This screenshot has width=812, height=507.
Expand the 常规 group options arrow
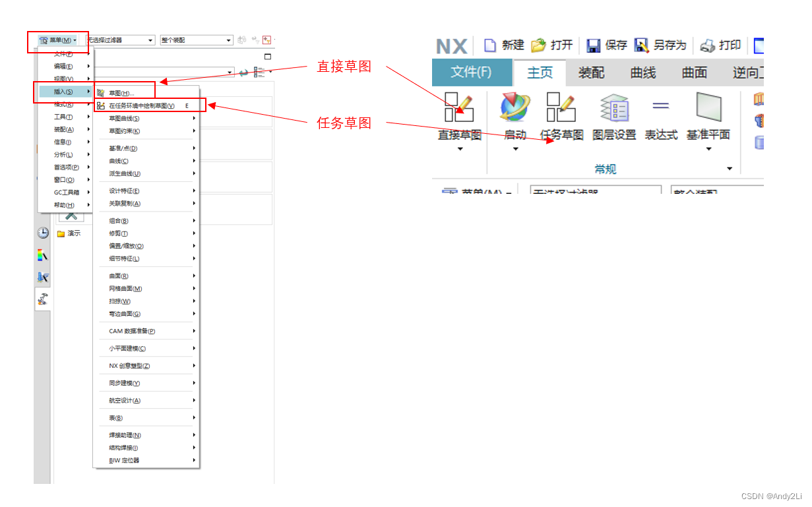point(730,169)
